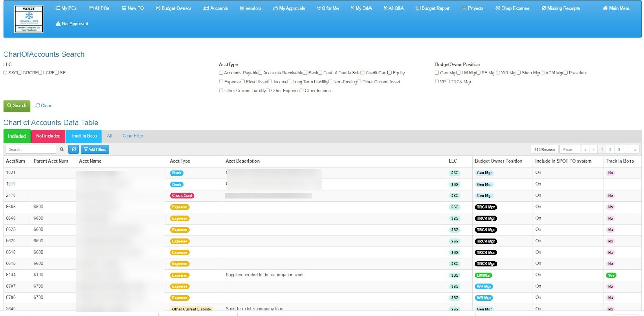The height and width of the screenshot is (316, 644).
Task: Start a New PO
Action: 132,8
